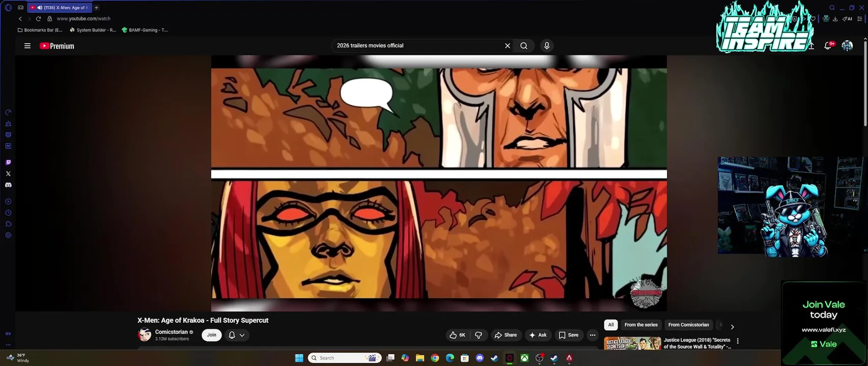Image resolution: width=868 pixels, height=366 pixels.
Task: Share the X-Men Krakoa video
Action: pos(506,335)
